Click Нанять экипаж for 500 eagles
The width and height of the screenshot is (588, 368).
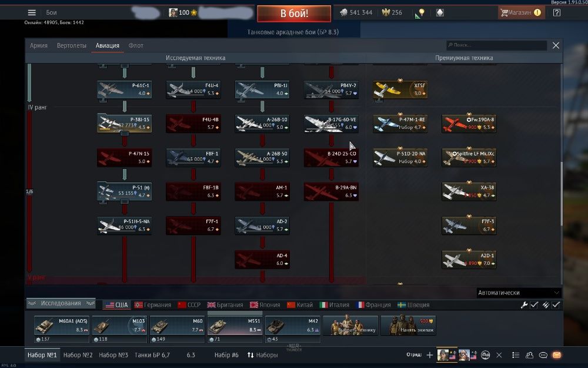(x=409, y=325)
